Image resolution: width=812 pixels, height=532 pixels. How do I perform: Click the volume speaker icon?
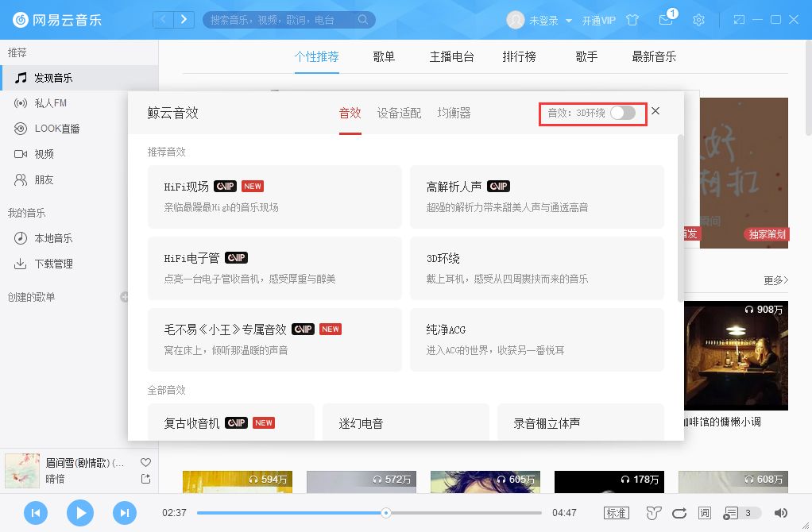tap(780, 513)
